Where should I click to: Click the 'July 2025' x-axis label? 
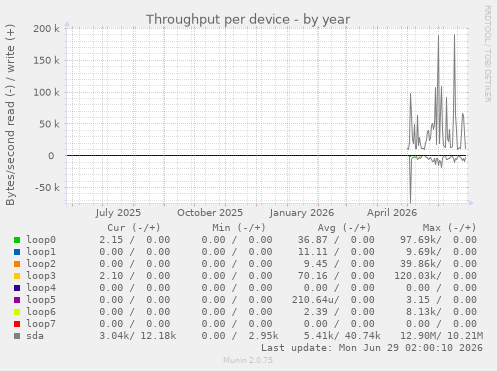(x=118, y=213)
